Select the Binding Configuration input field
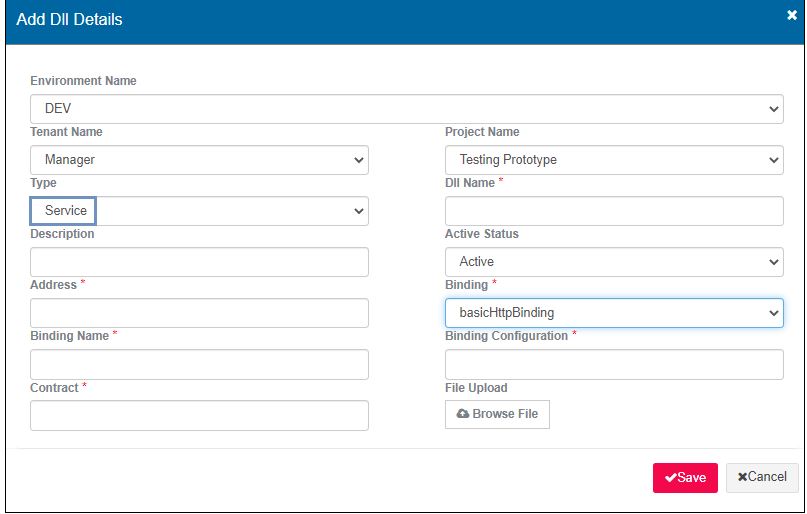Screen dimensions: 807x514 [613, 364]
